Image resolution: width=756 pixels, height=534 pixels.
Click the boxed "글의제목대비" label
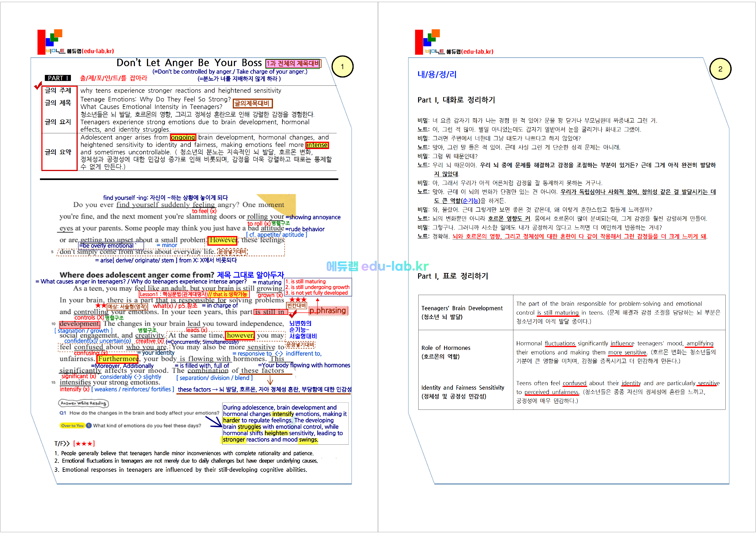click(x=252, y=103)
